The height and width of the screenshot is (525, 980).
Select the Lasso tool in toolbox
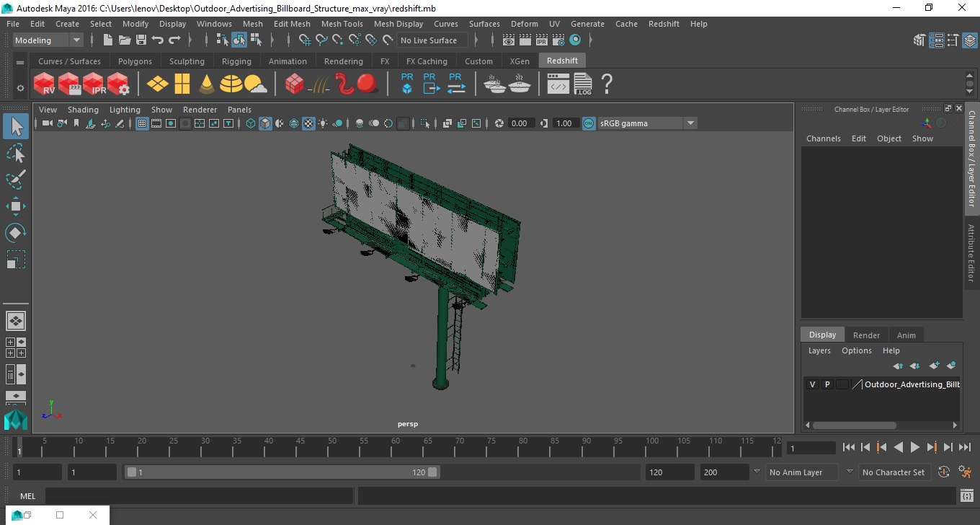(x=16, y=153)
